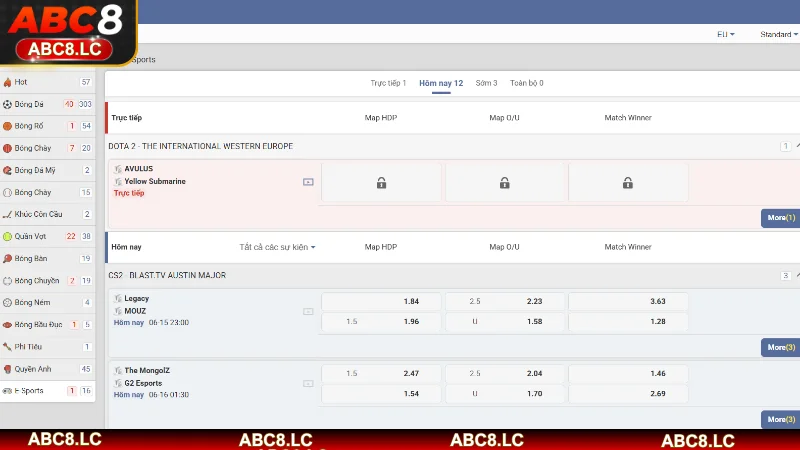Select the red Bóng Chày baseball icon
The height and width of the screenshot is (450, 800).
tap(7, 148)
